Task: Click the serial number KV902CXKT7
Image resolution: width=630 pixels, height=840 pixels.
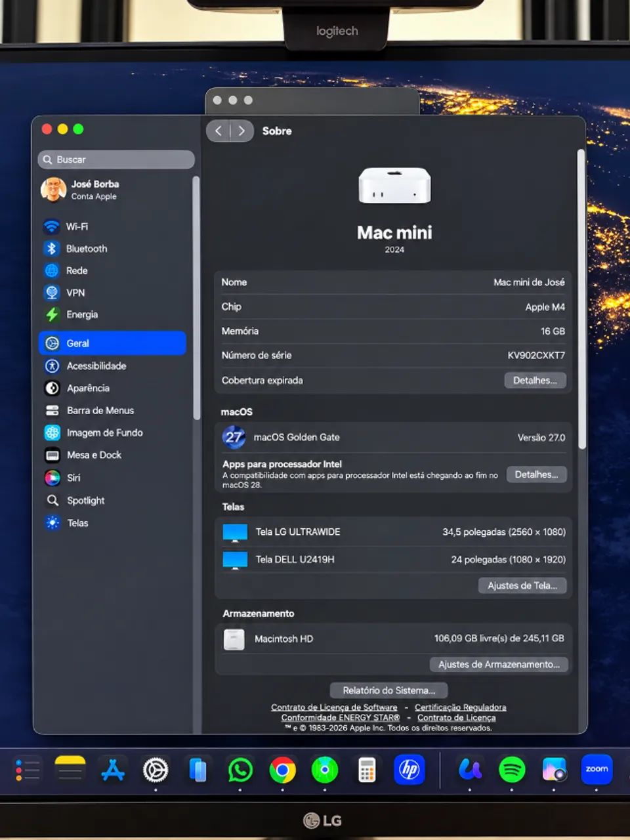Action: [x=536, y=356]
